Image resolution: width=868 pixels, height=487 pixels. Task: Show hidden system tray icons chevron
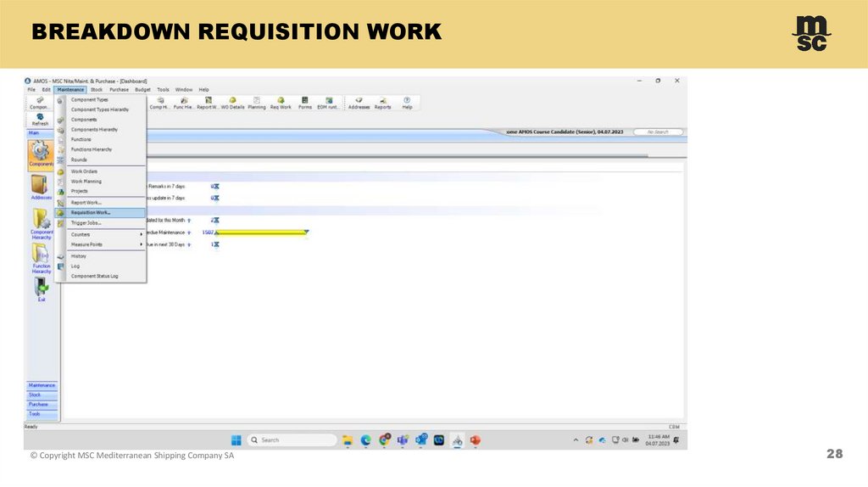point(576,440)
